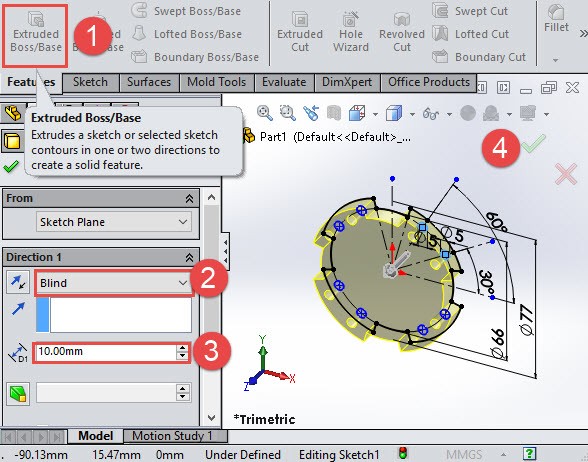Decrease depth with stepper down arrow

pyautogui.click(x=182, y=357)
